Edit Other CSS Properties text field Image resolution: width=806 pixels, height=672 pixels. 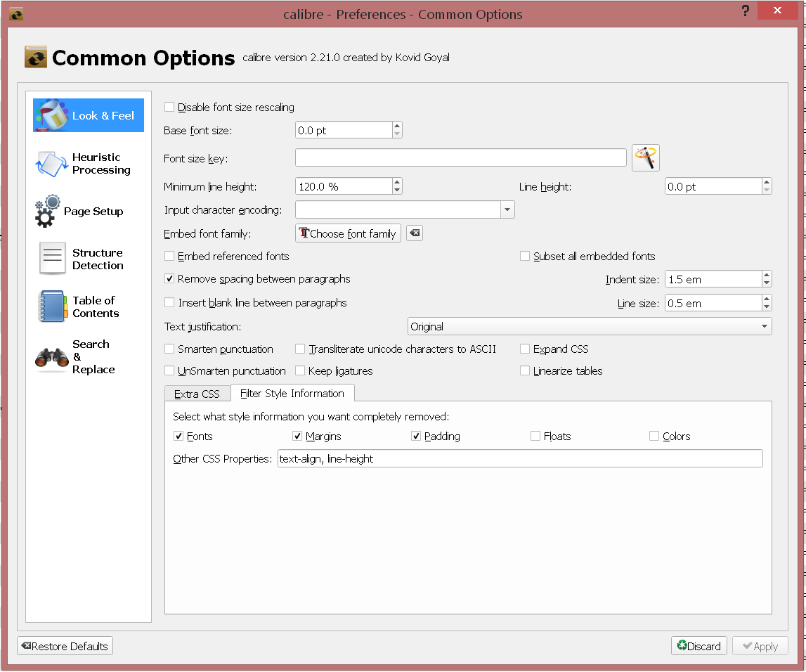coord(520,458)
